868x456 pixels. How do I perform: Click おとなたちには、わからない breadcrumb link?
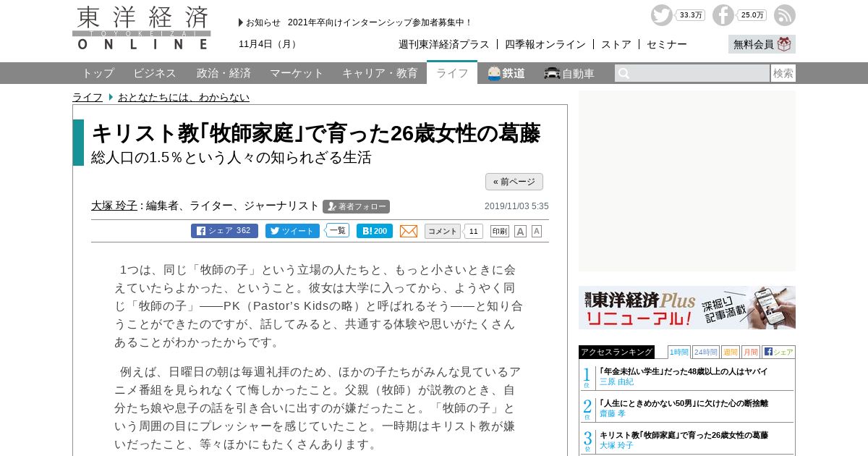coord(184,97)
